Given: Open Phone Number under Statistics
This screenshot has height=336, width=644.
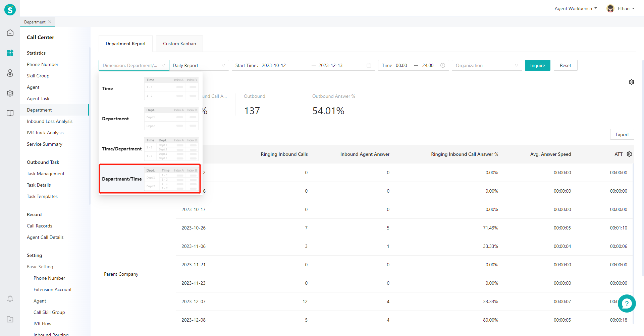Looking at the screenshot, I should pos(43,64).
